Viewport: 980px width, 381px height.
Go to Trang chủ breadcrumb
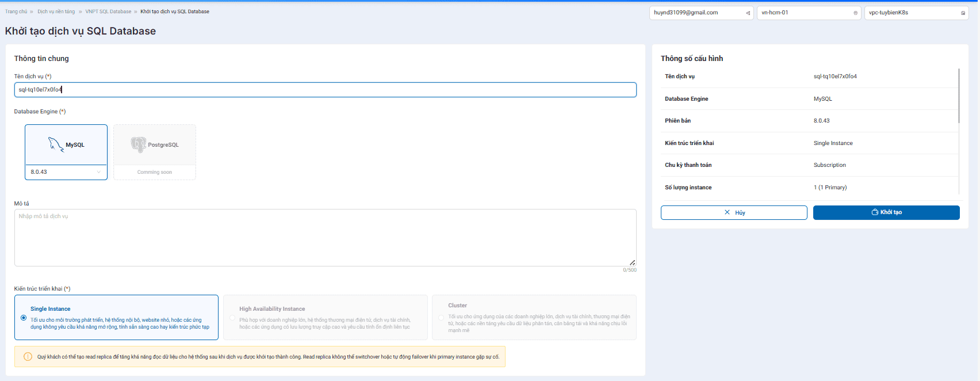pyautogui.click(x=16, y=12)
